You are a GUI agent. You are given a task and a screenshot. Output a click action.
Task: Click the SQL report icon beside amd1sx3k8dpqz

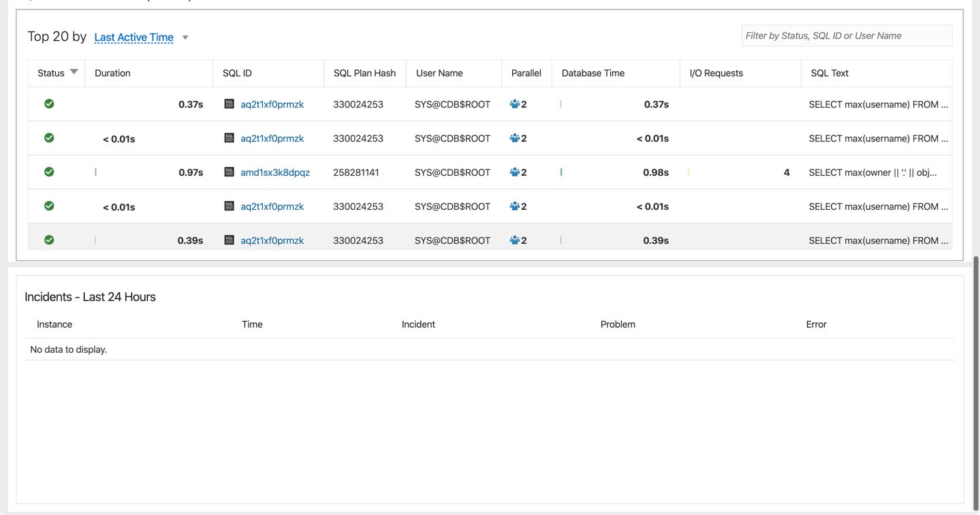(x=228, y=172)
